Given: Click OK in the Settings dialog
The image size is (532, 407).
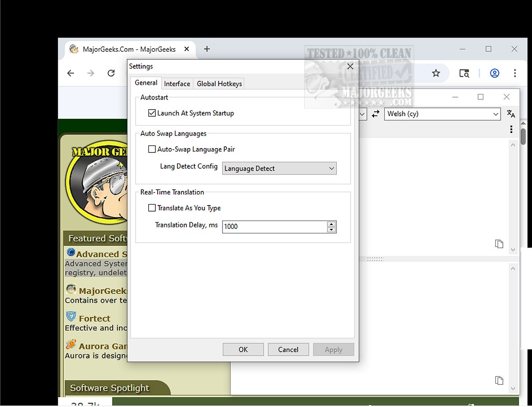Looking at the screenshot, I should tap(243, 350).
